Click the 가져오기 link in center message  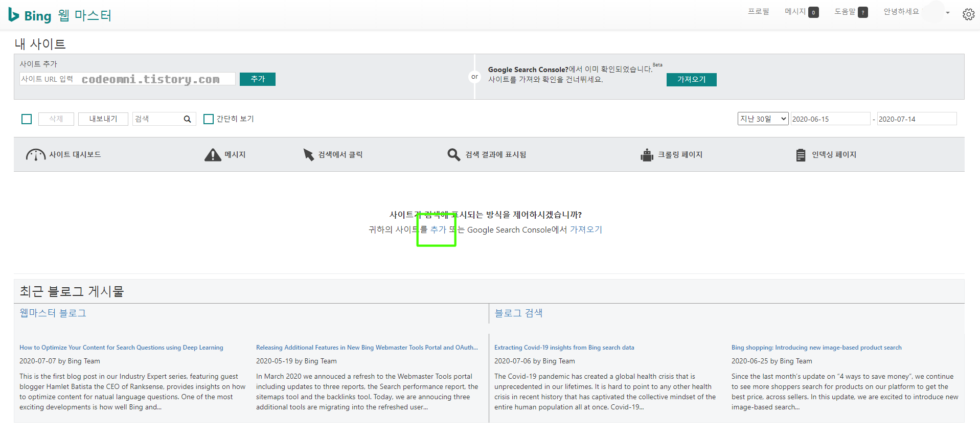(586, 229)
